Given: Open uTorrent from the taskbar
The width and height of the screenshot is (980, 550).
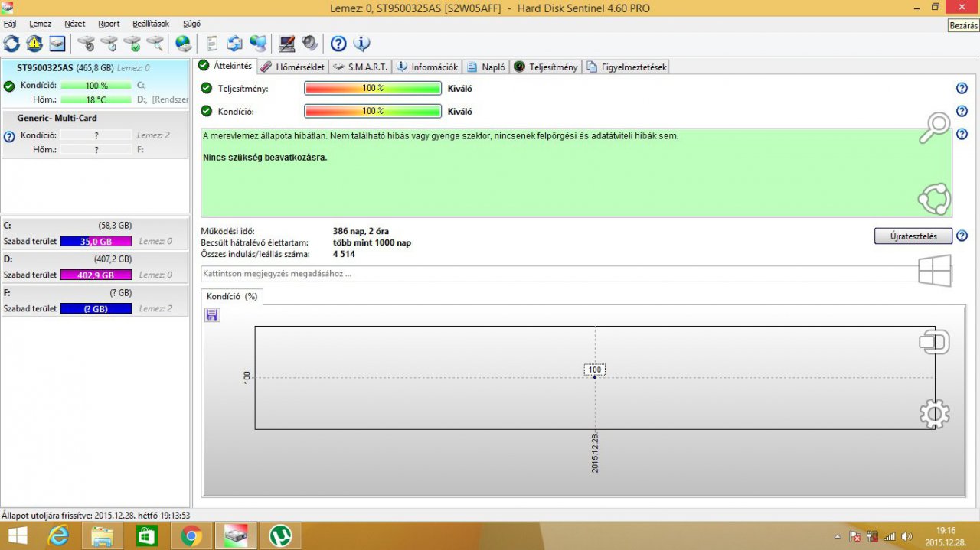Looking at the screenshot, I should coord(280,537).
